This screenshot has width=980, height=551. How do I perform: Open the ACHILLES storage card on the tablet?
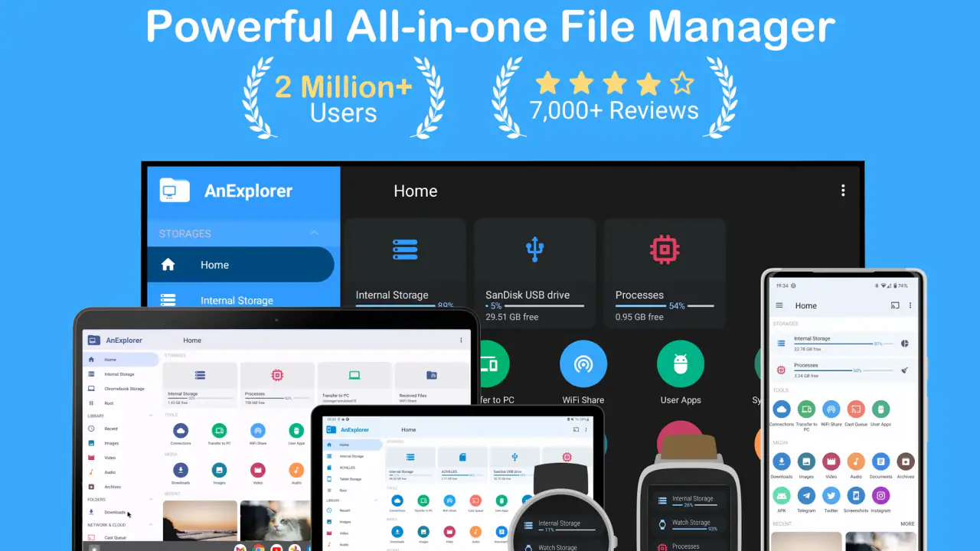[462, 466]
